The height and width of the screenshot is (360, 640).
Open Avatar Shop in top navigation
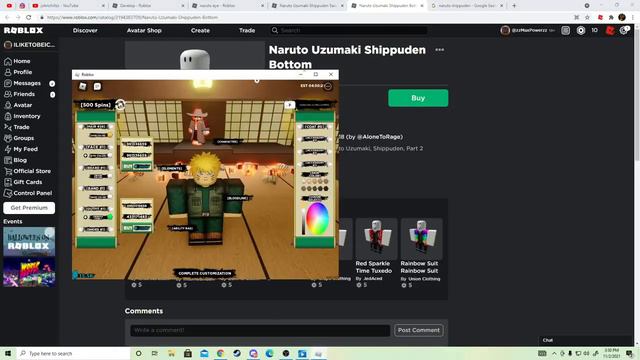(144, 31)
